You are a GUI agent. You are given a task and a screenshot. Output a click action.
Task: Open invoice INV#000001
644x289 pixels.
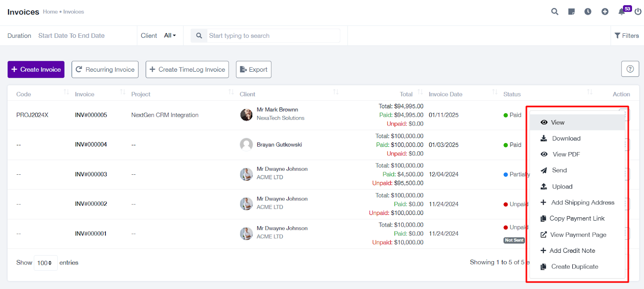pyautogui.click(x=91, y=233)
